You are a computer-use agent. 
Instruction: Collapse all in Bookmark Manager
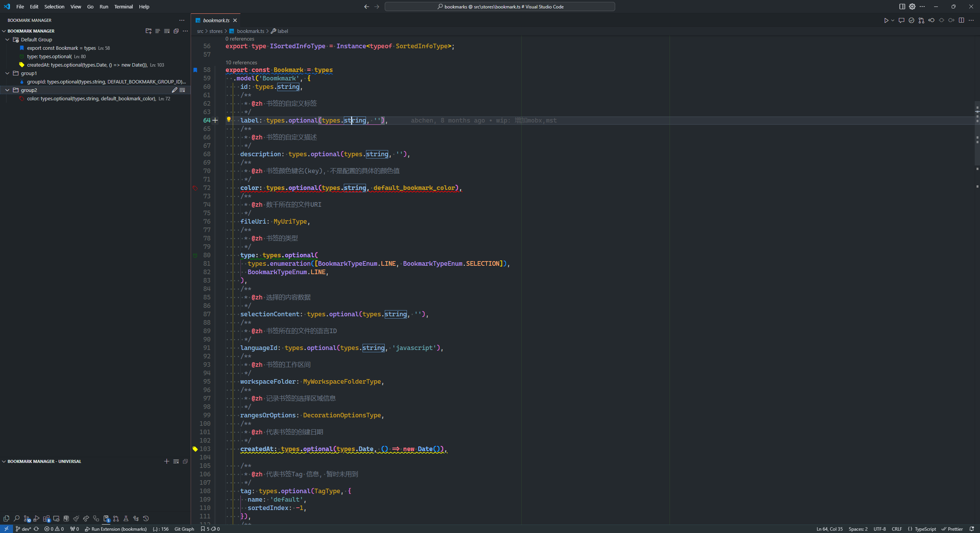click(x=176, y=31)
